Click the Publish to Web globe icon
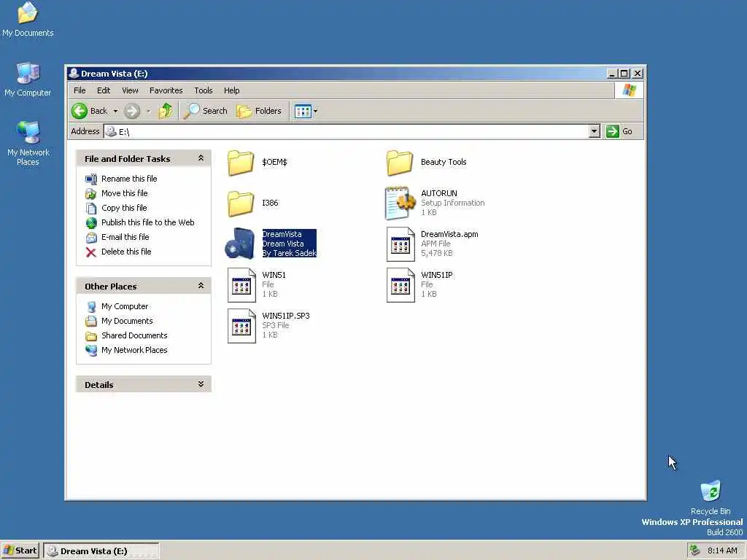 tap(91, 223)
